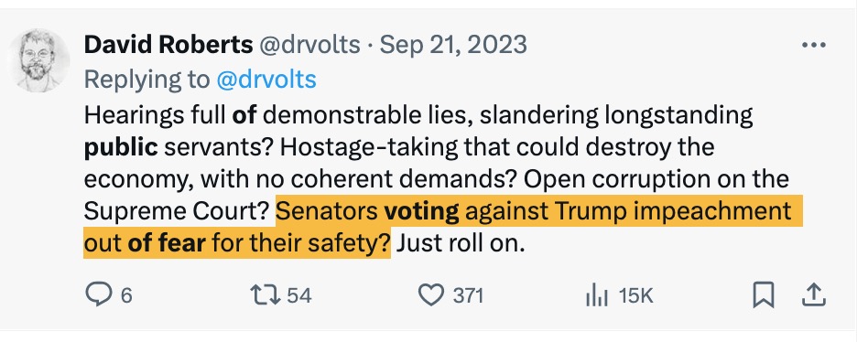Click the 6 replies count
868x342 pixels.
point(126,296)
